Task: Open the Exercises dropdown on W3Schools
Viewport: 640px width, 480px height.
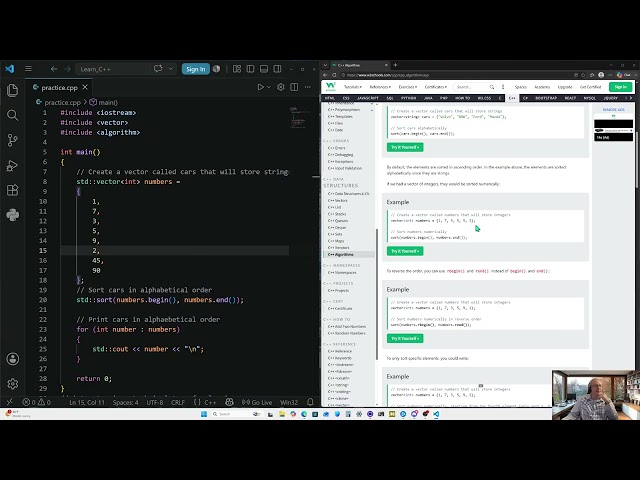Action: (408, 87)
